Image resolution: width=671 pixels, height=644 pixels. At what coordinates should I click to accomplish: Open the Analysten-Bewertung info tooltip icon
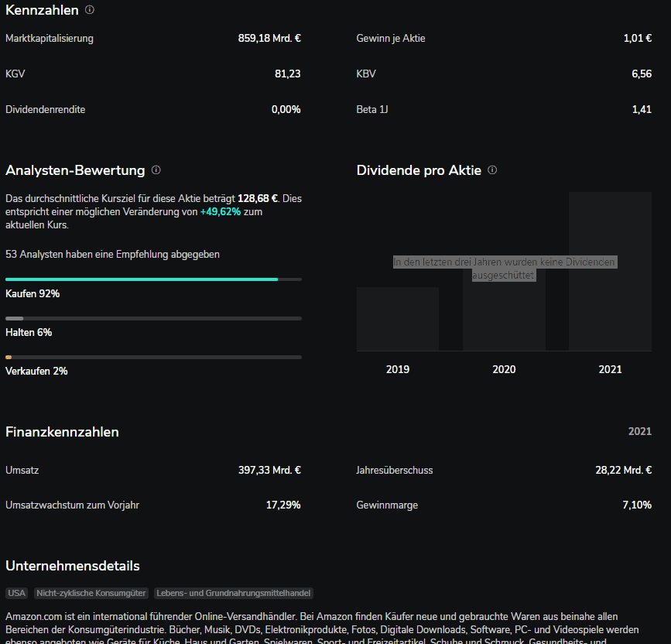pos(156,170)
